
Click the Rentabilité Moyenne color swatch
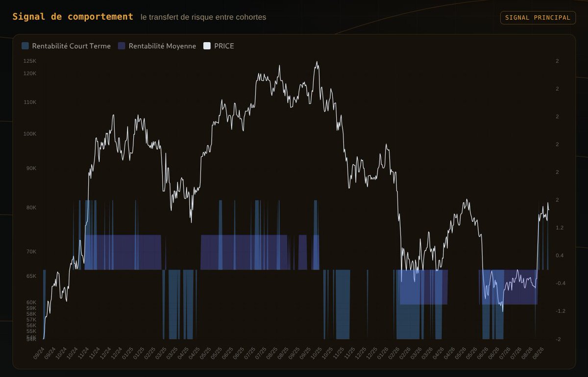click(x=122, y=46)
